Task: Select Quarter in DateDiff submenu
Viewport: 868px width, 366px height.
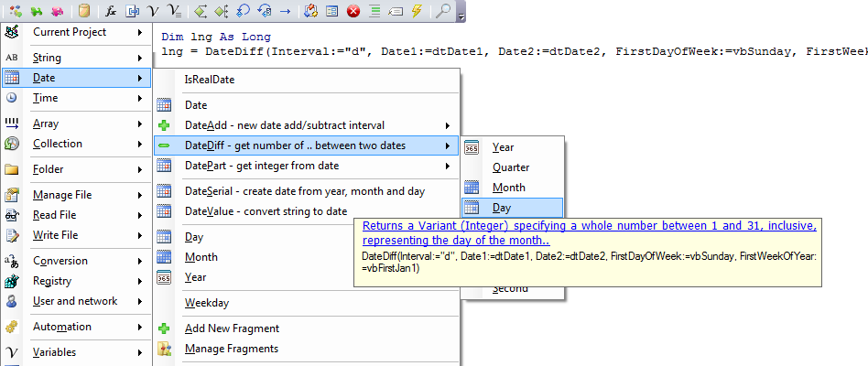Action: pyautogui.click(x=511, y=167)
